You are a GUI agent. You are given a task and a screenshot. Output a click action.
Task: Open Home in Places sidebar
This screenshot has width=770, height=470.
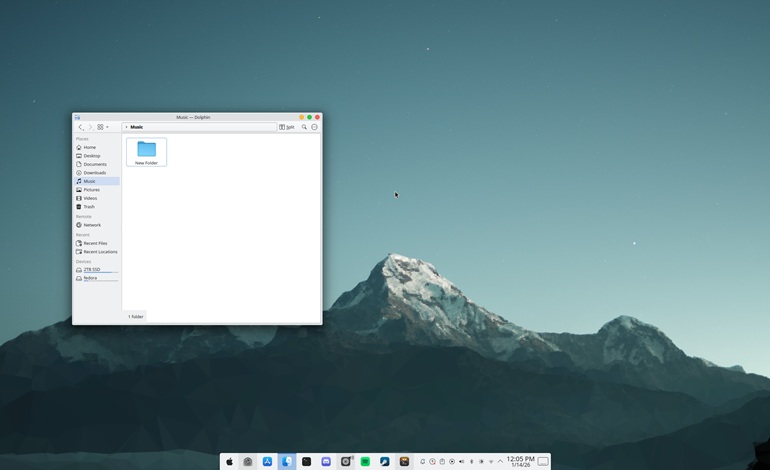[x=90, y=147]
